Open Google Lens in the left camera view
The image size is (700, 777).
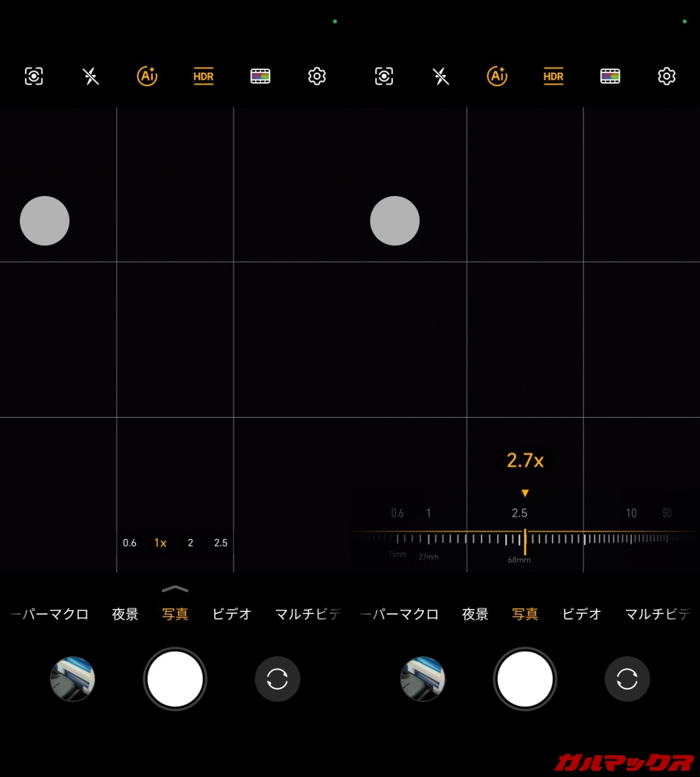coord(34,76)
